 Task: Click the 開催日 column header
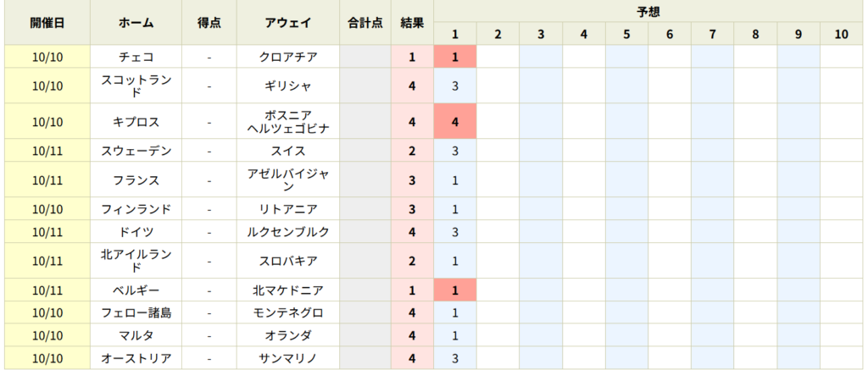tap(47, 23)
